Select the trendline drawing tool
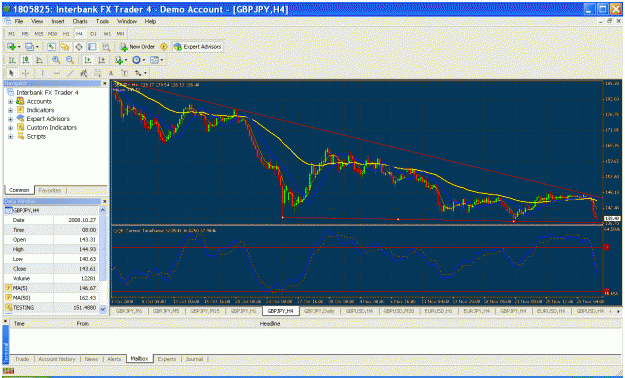625x378 pixels. coord(70,73)
